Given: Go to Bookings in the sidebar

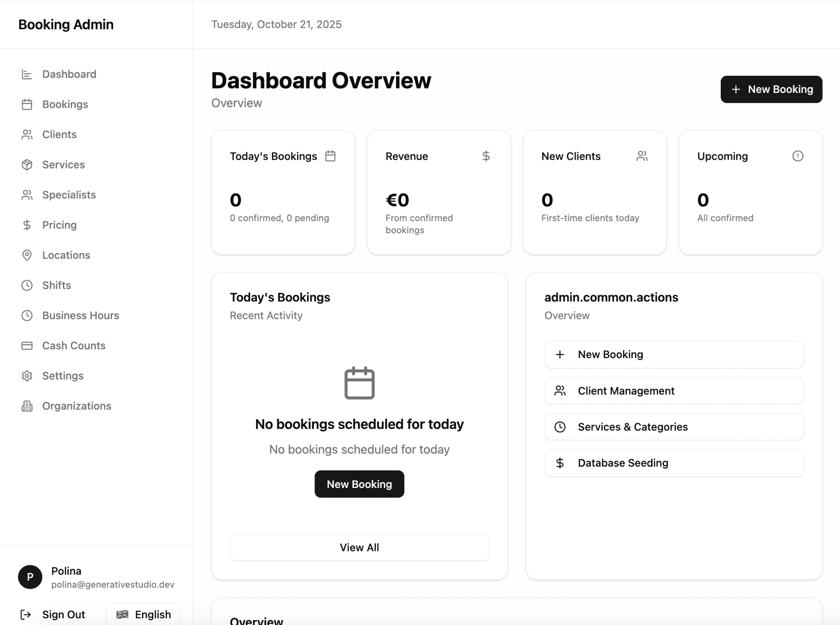Looking at the screenshot, I should point(97,104).
